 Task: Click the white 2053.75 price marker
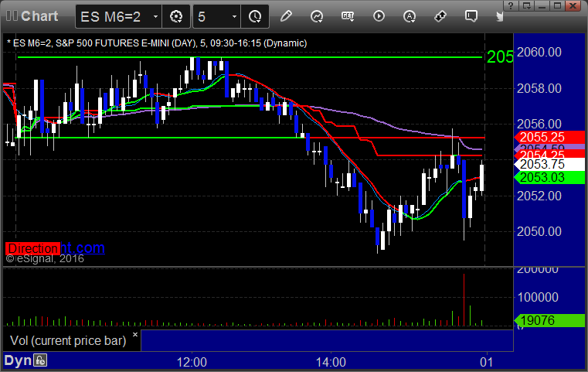coord(549,165)
